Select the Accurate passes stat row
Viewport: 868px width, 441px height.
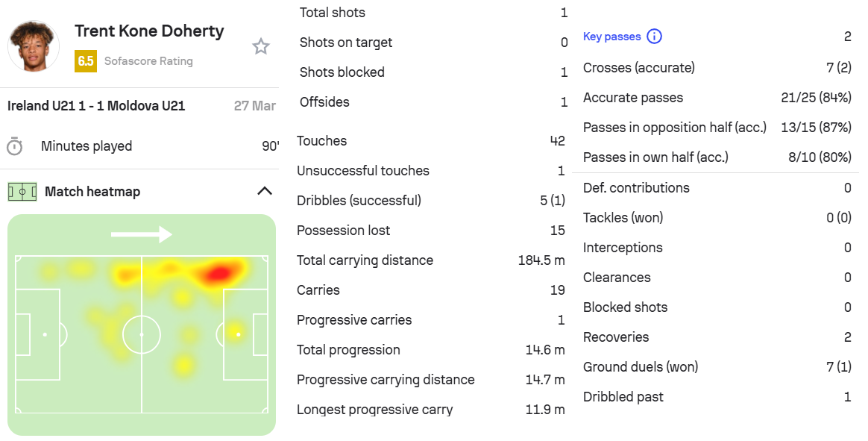tap(716, 98)
